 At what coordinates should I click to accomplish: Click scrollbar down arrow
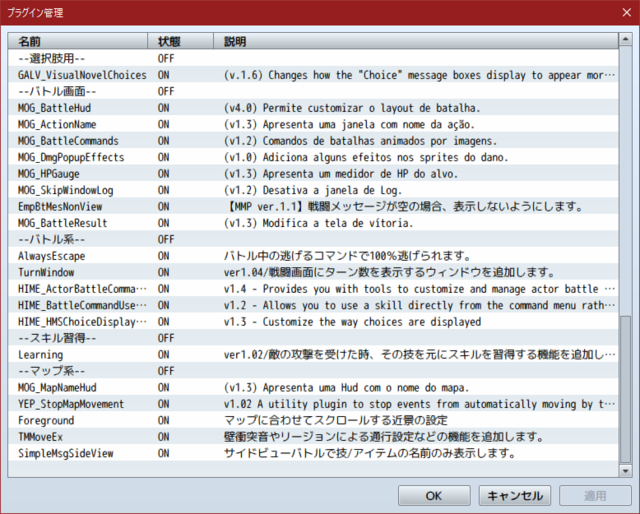pyautogui.click(x=625, y=471)
